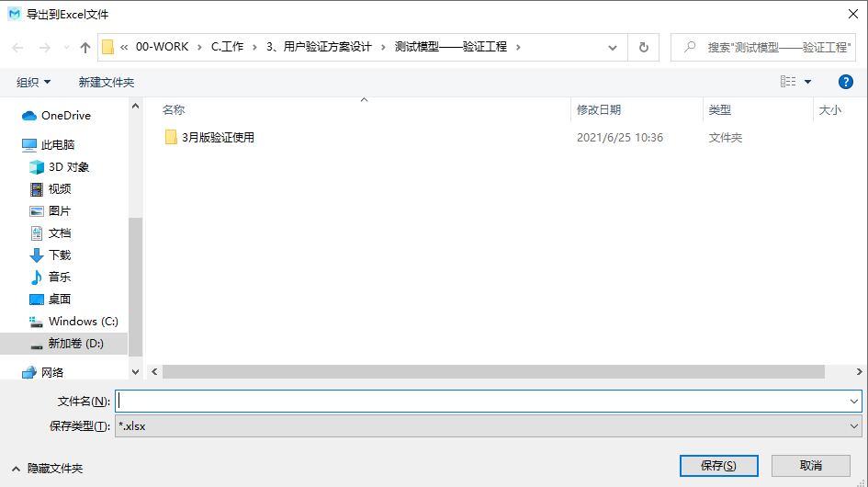This screenshot has height=487, width=868.
Task: Click the back navigation arrow
Action: (17, 48)
